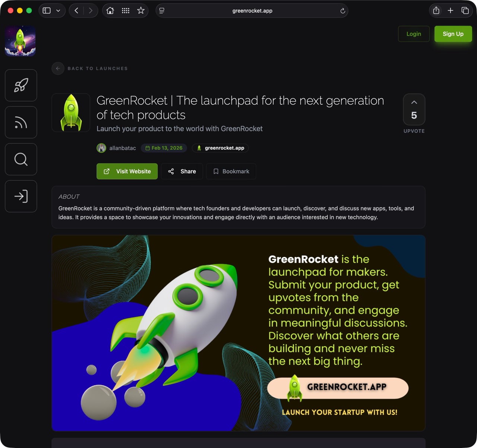The image size is (477, 448).
Task: Open the Share options menu
Action: pyautogui.click(x=182, y=171)
